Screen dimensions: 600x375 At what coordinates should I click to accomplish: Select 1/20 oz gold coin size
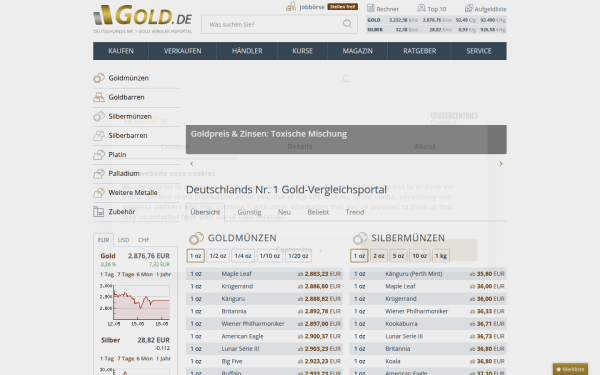298,256
